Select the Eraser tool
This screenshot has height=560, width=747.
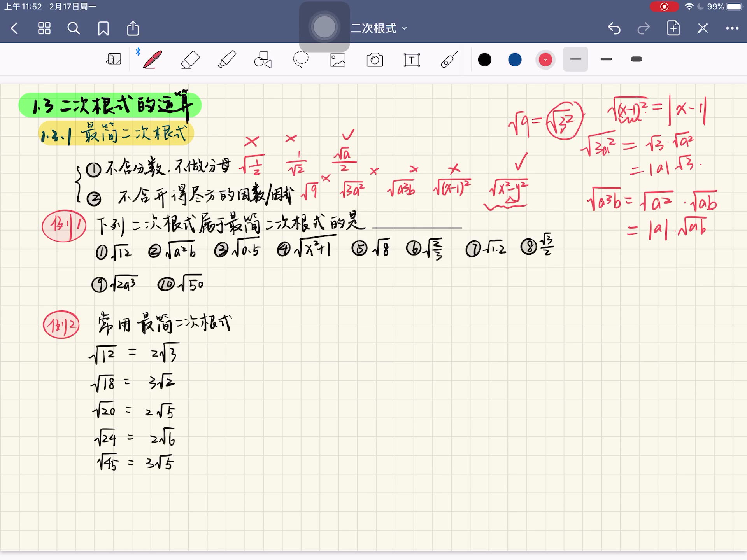click(190, 60)
